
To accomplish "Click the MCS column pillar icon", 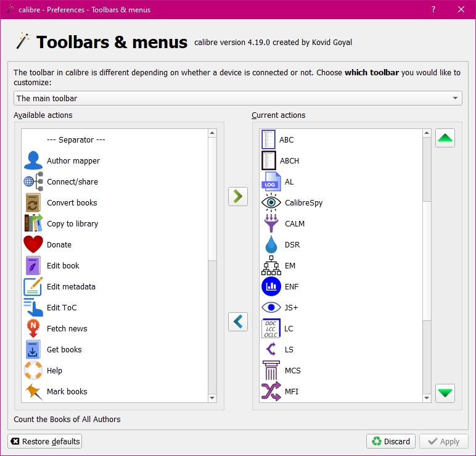I will tap(271, 370).
